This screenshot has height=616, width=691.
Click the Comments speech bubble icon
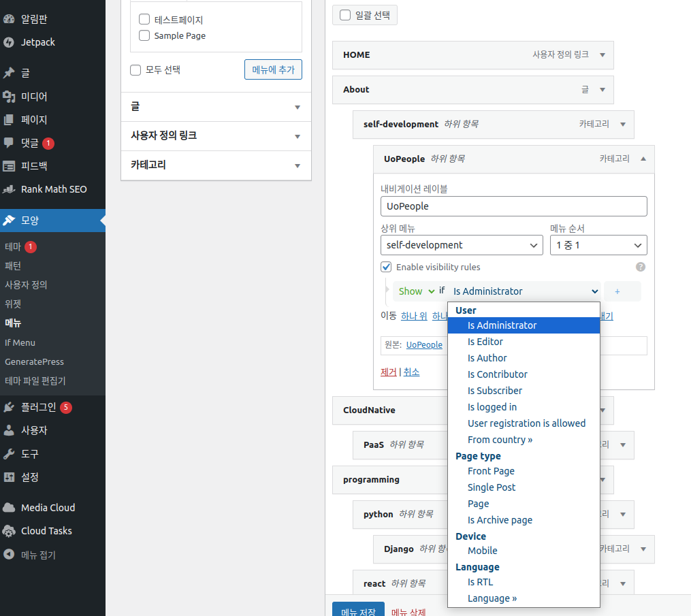click(9, 143)
